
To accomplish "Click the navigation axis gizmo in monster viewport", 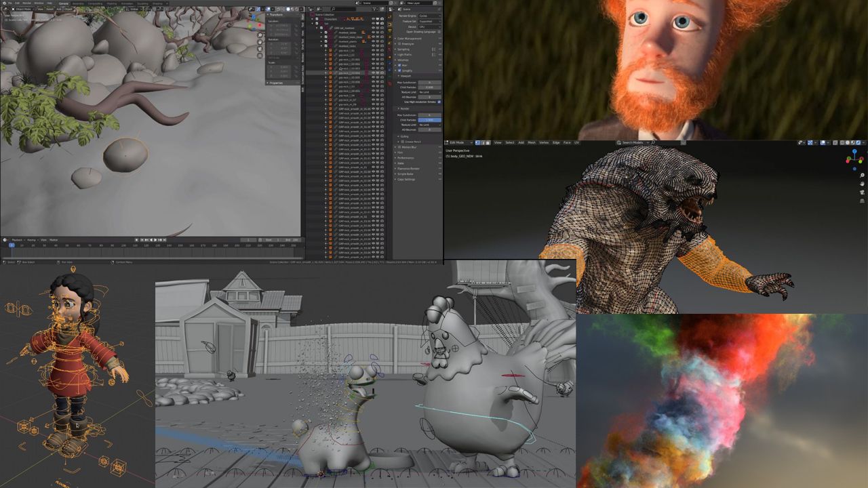I will [854, 159].
